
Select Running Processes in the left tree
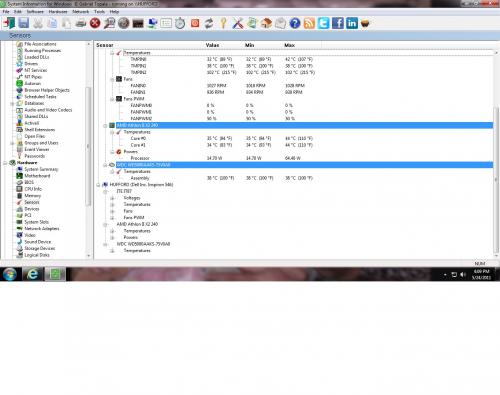coord(43,50)
